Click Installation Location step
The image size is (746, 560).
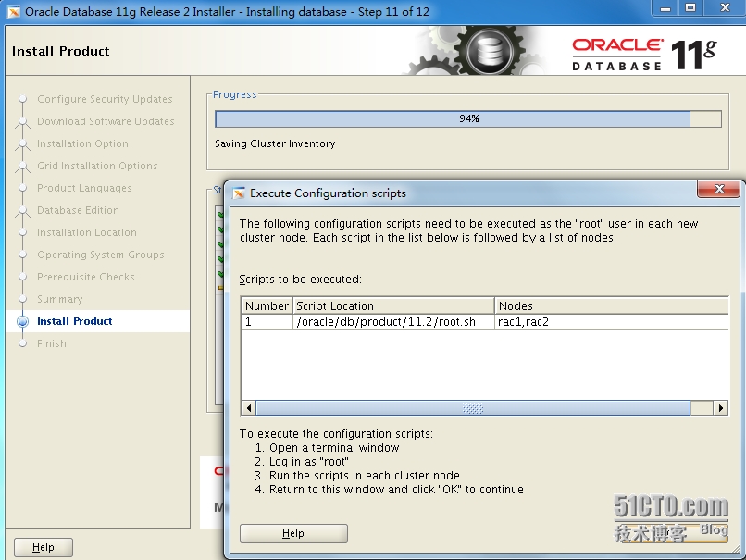(x=87, y=232)
